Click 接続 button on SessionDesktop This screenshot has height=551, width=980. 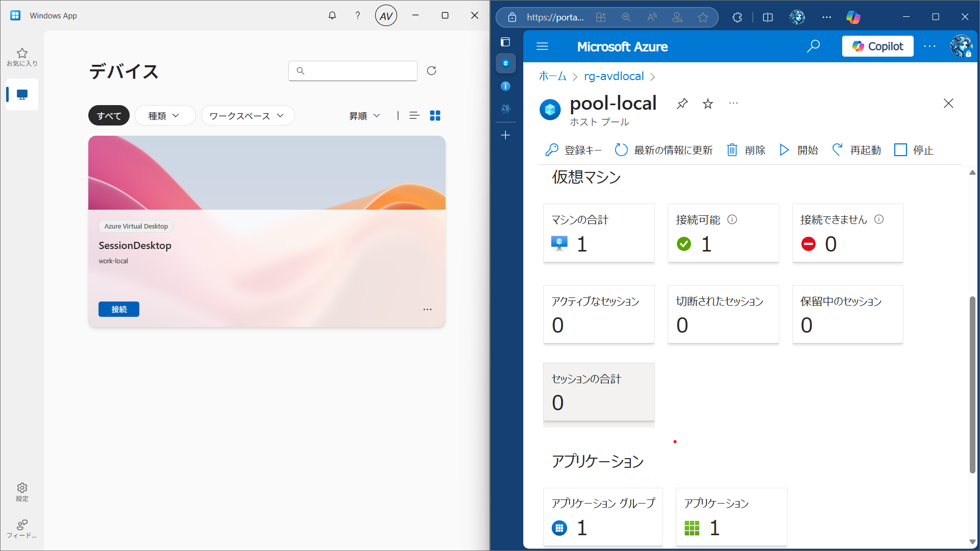click(118, 309)
